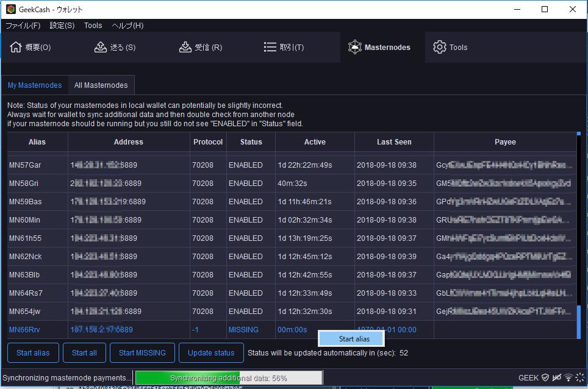The height and width of the screenshot is (389, 588).
Task: Open the ヘルプ(H) menu
Action: [x=127, y=26]
